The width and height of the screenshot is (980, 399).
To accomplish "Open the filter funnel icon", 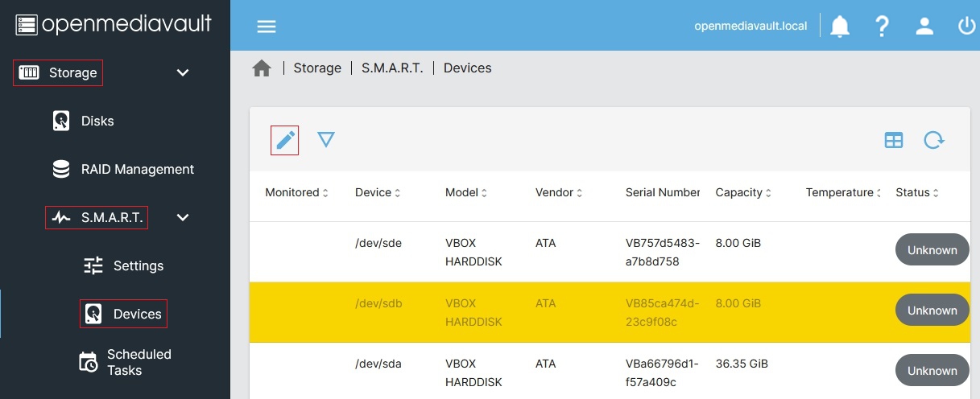I will tap(325, 140).
